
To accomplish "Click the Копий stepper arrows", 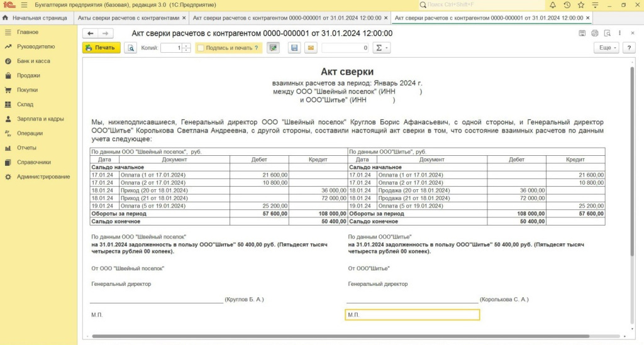I will click(186, 48).
